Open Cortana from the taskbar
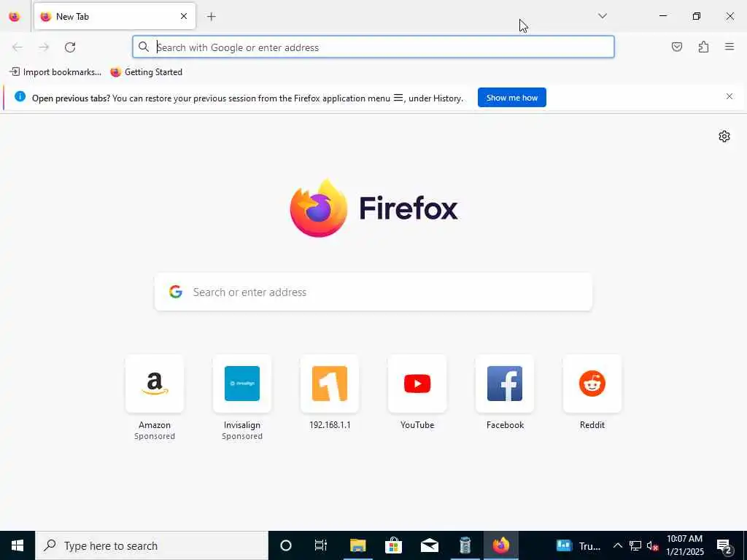747x560 pixels. click(x=286, y=545)
